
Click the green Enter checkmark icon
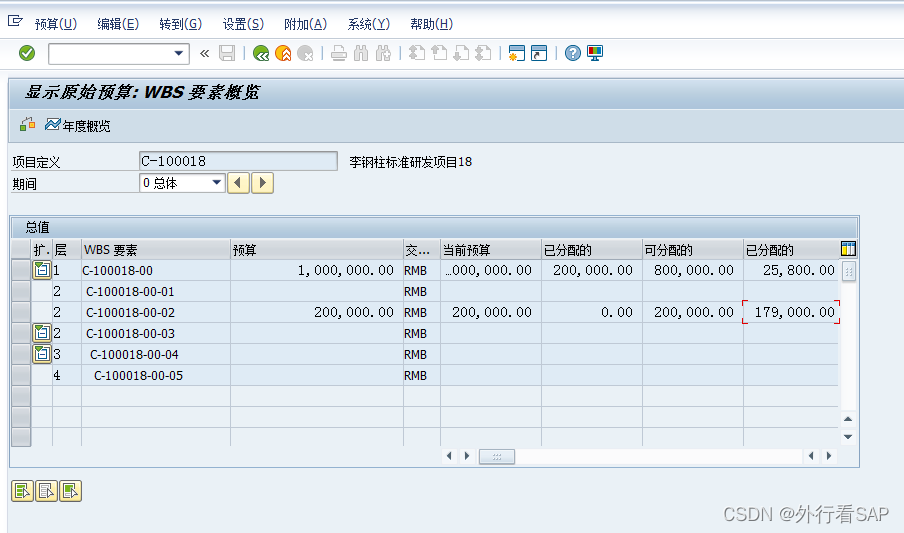tap(27, 53)
